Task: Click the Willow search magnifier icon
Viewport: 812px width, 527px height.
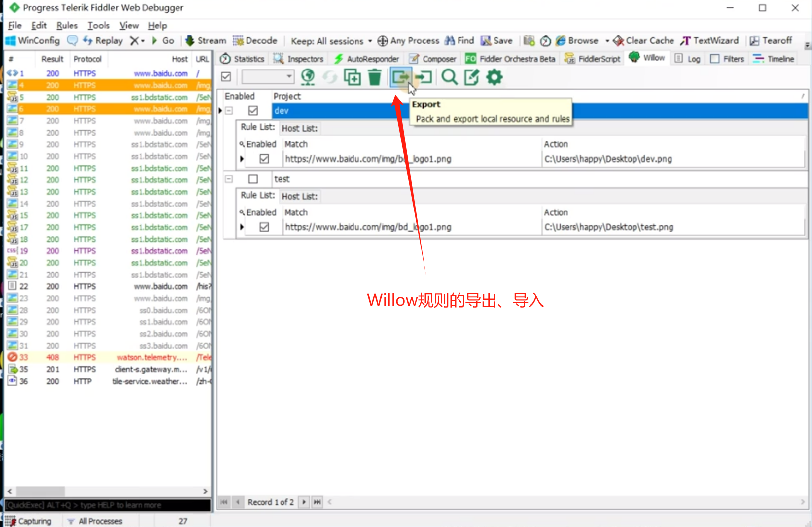Action: 449,77
